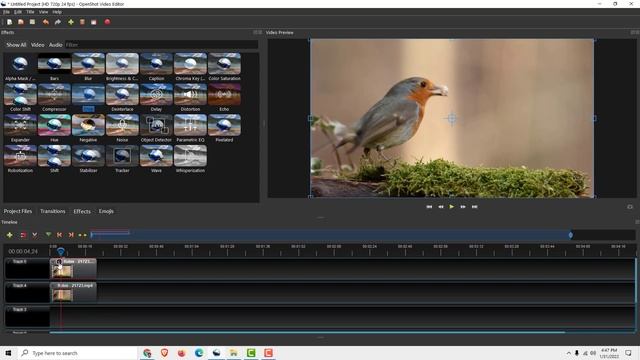Filter effects with Show All button
This screenshot has width=640, height=360.
(16, 45)
